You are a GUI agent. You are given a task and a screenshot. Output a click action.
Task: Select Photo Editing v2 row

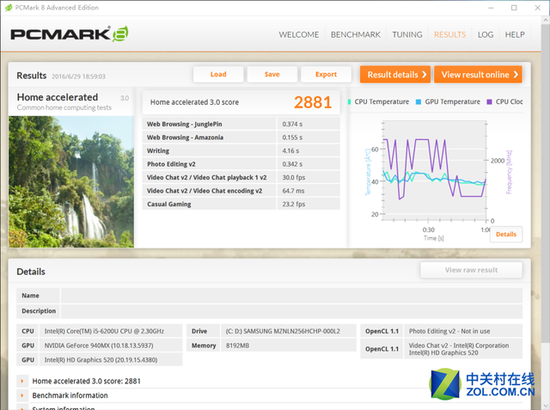click(x=241, y=164)
